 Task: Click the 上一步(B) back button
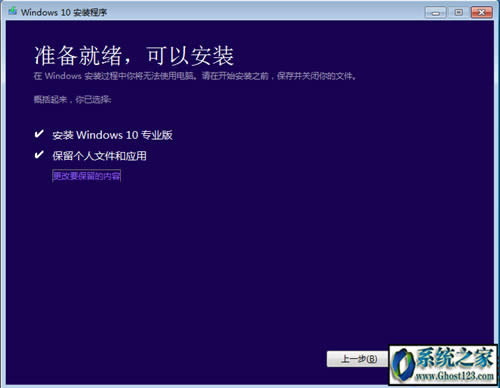(358, 359)
